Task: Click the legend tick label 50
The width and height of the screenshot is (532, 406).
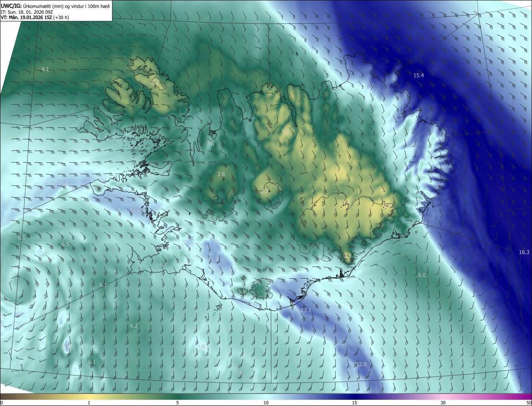Action: pos(529,403)
